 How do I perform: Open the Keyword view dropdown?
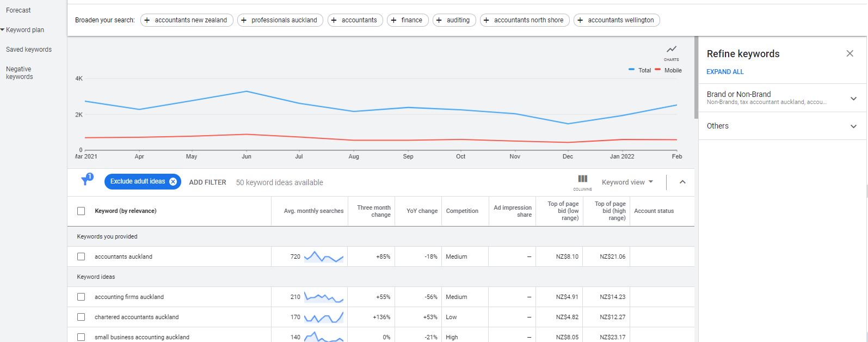pos(627,182)
